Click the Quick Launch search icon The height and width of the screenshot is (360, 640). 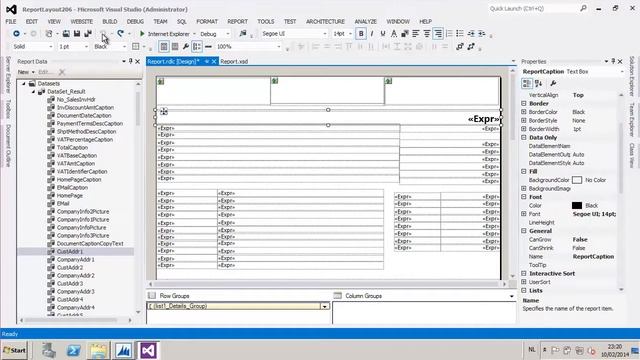pos(583,8)
